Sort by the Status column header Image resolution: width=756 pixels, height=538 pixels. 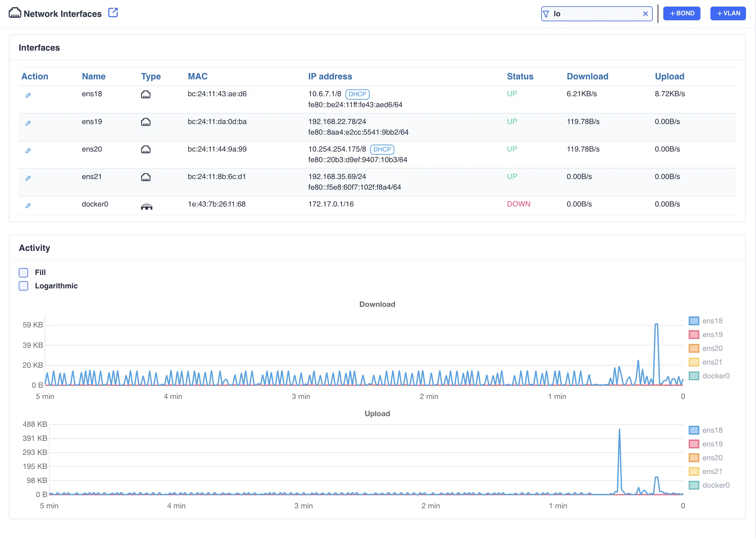(x=520, y=77)
